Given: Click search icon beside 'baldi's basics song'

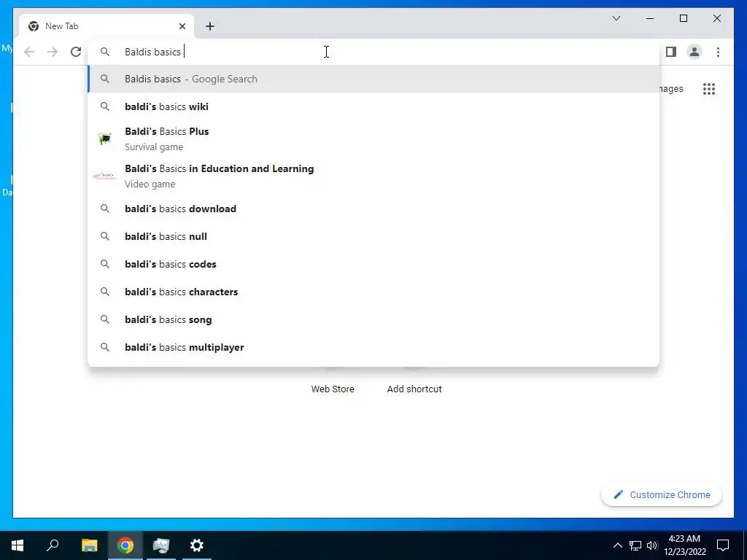Looking at the screenshot, I should (x=105, y=319).
